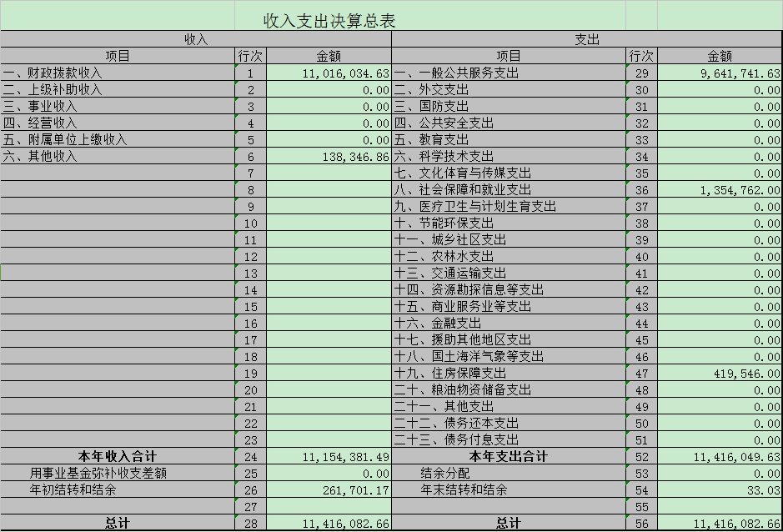The image size is (783, 532).
Task: Select the cell 三、事业收入
Action: [x=118, y=106]
